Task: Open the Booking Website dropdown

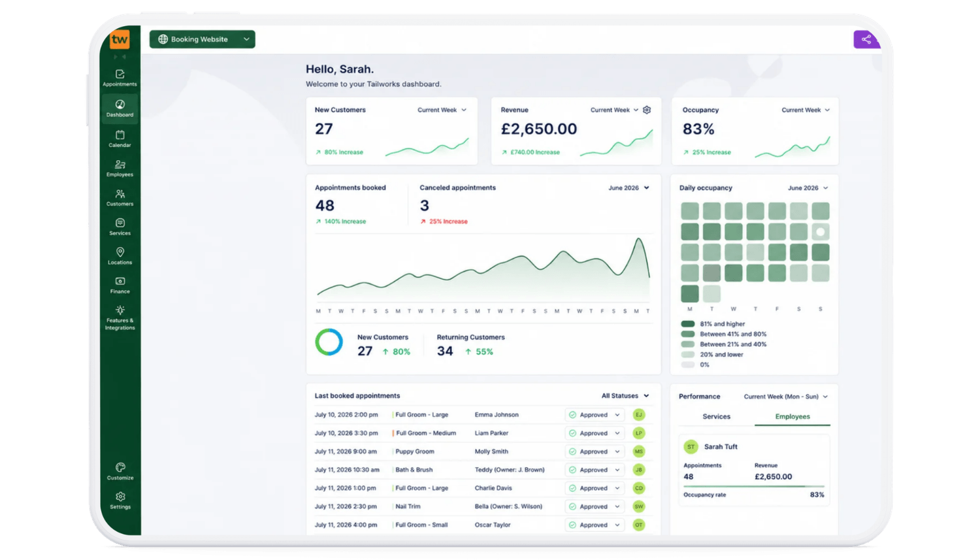Action: point(202,39)
